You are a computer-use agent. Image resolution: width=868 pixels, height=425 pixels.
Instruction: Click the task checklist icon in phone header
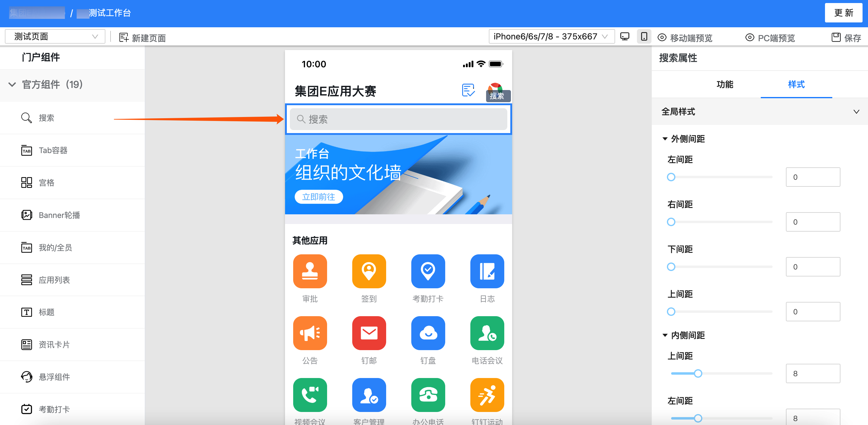[468, 90]
